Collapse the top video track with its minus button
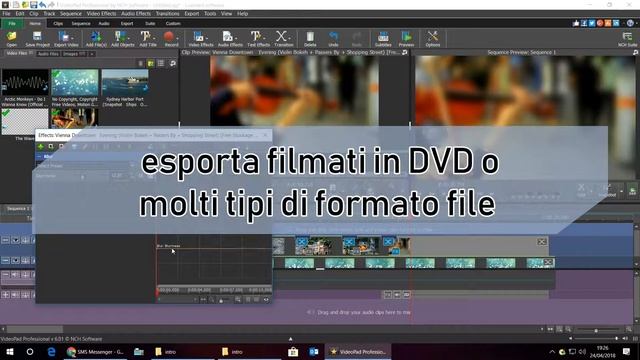 [5, 240]
